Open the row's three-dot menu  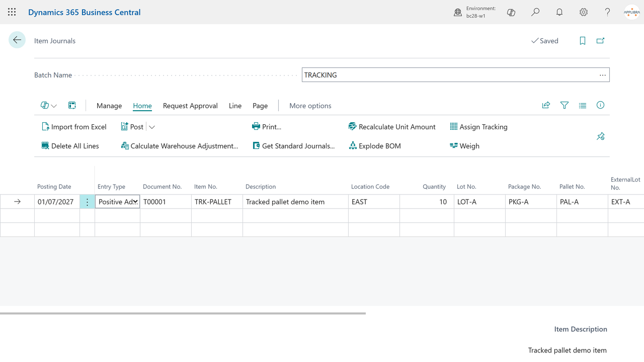(87, 202)
